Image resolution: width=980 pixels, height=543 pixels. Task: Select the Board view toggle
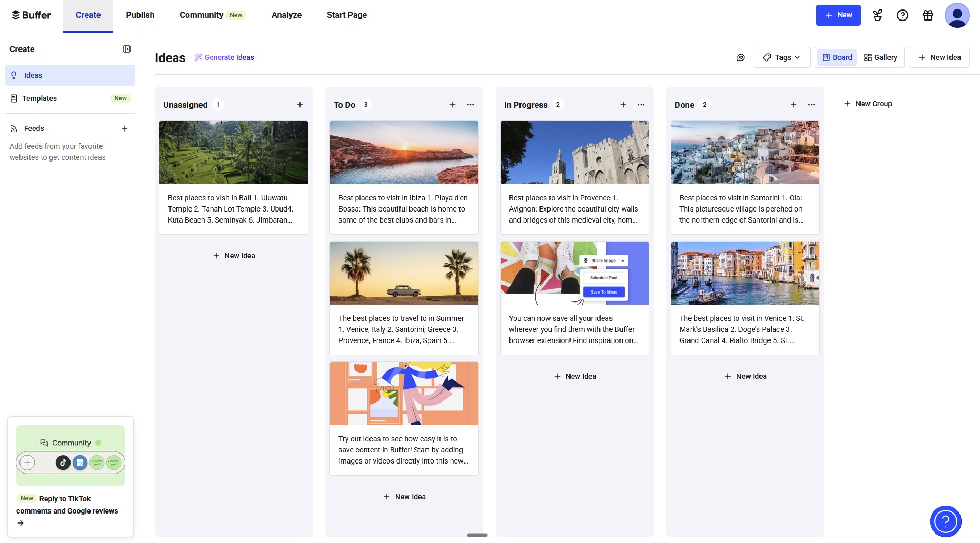(837, 57)
